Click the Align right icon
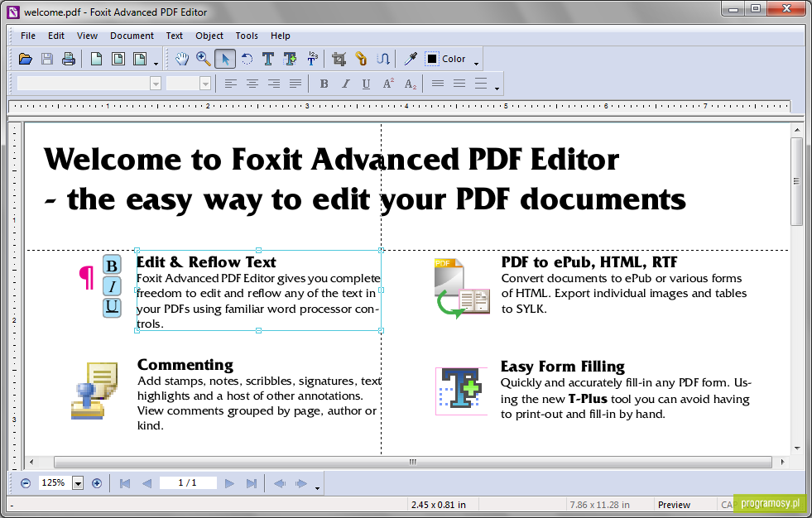 pyautogui.click(x=274, y=84)
